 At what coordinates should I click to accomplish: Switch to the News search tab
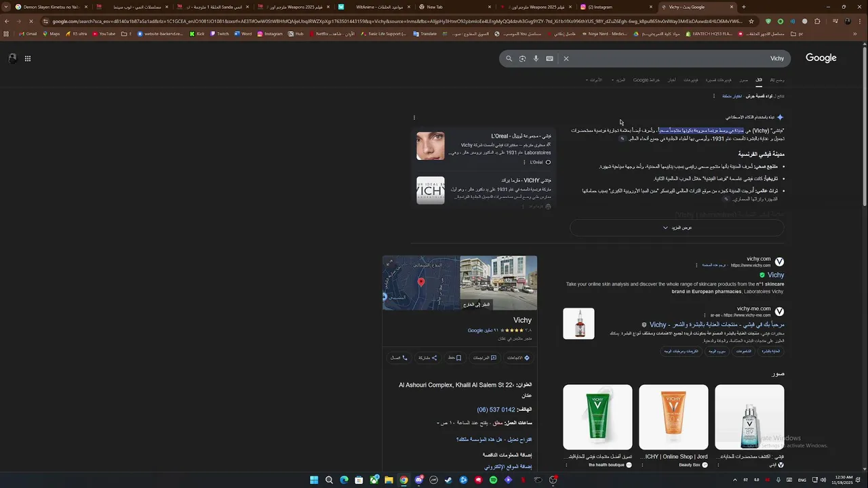[671, 80]
